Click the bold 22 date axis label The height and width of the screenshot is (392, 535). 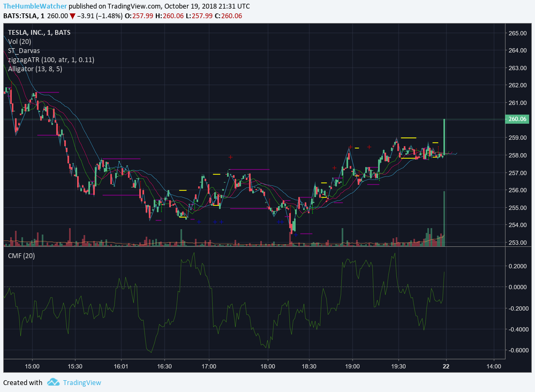[446, 366]
